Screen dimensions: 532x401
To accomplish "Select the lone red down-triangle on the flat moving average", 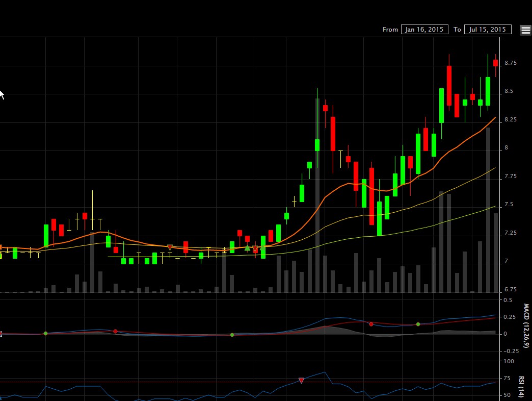I will coord(170,247).
